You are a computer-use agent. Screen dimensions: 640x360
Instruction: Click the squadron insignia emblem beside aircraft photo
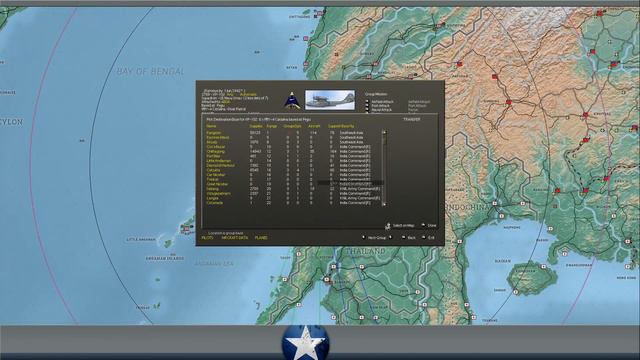[292, 100]
